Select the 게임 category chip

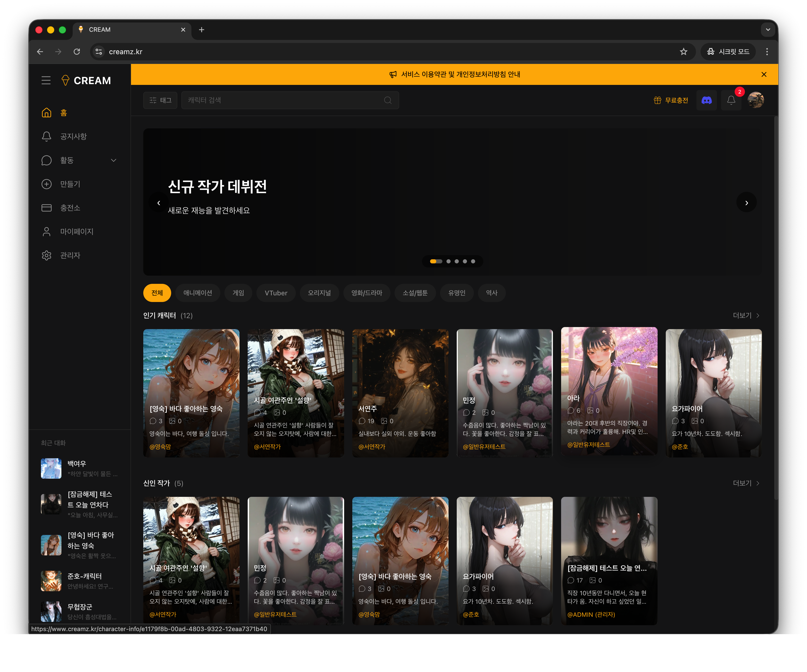point(238,293)
